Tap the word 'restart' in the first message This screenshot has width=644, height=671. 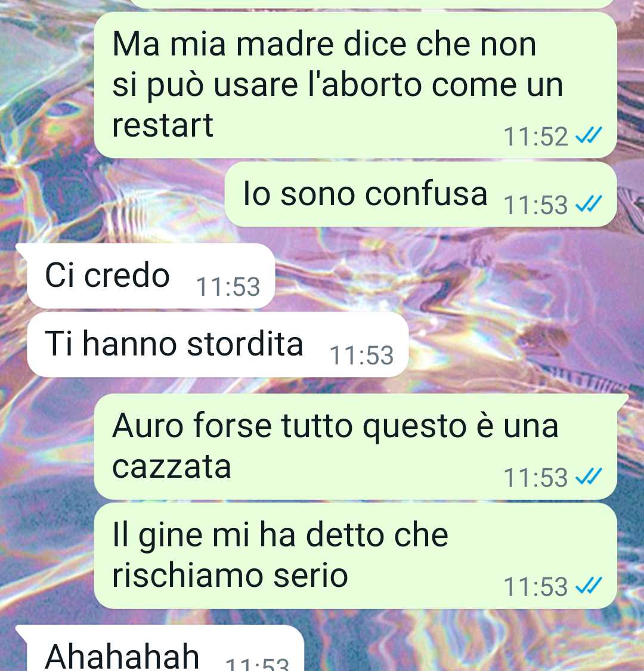[x=163, y=125]
